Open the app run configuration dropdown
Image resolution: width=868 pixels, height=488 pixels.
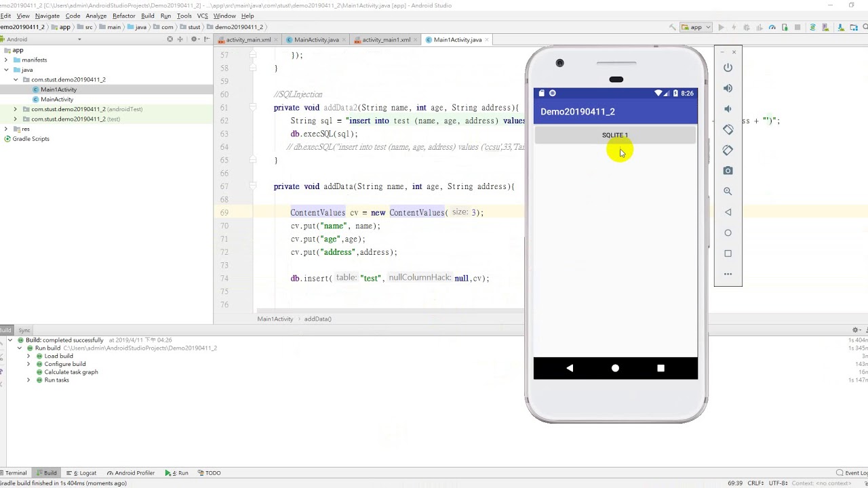click(x=696, y=27)
